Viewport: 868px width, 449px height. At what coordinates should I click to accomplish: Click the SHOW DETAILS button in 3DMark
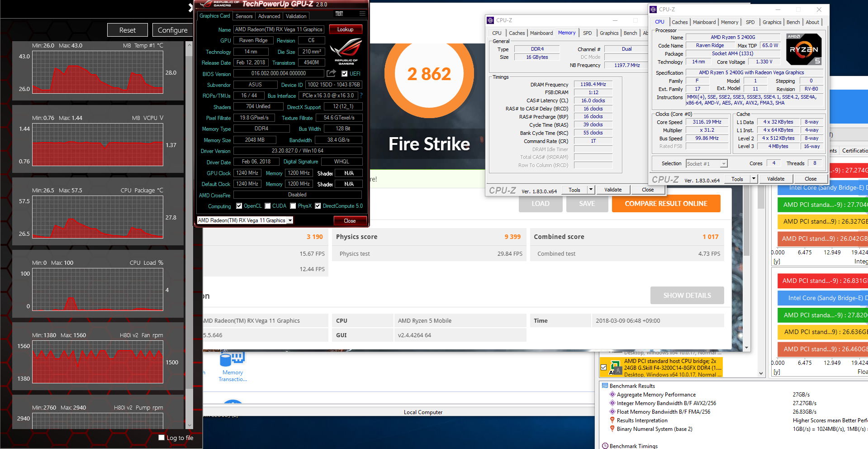click(x=687, y=296)
